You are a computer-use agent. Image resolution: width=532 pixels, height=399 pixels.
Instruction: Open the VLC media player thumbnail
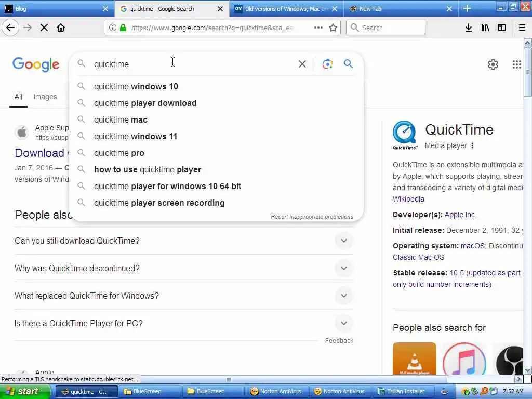click(414, 358)
